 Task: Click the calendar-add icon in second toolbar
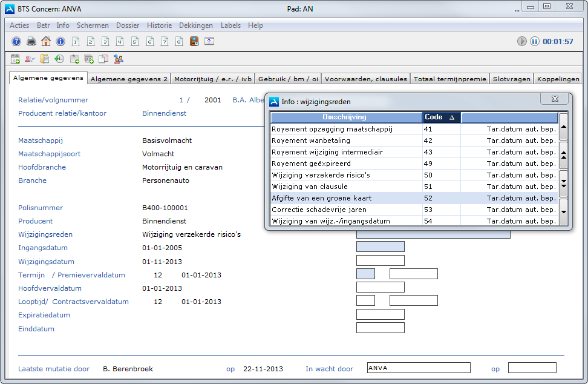pos(16,59)
